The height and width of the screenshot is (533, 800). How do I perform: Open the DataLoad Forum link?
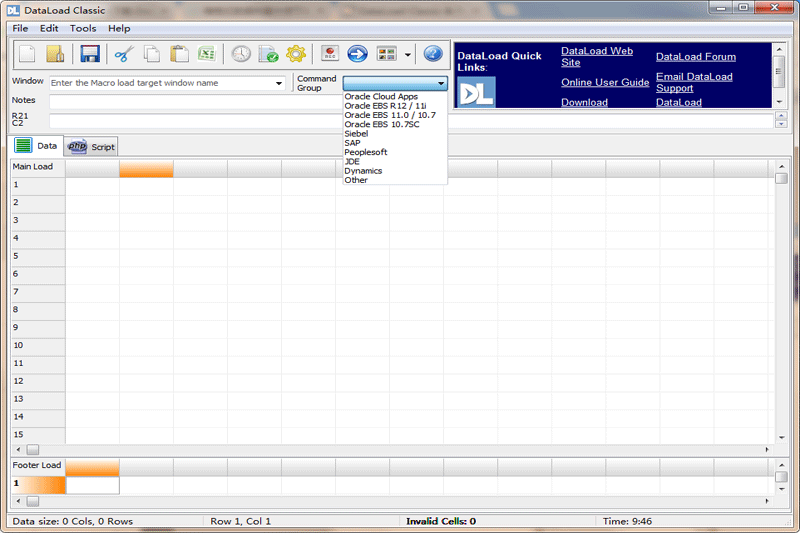tap(696, 57)
